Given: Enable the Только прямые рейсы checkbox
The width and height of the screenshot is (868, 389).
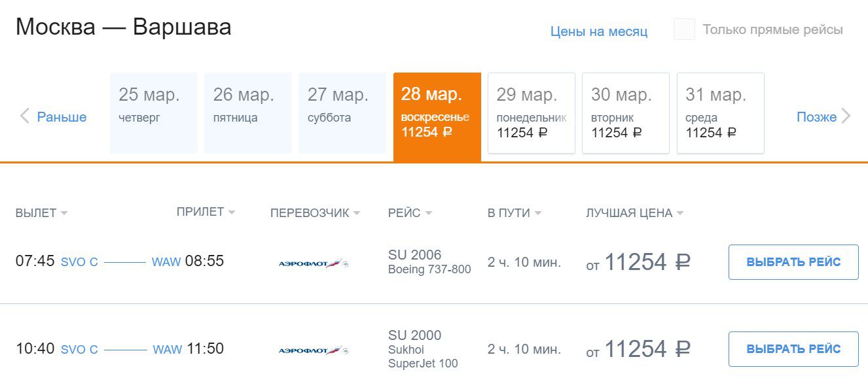Looking at the screenshot, I should 684,29.
